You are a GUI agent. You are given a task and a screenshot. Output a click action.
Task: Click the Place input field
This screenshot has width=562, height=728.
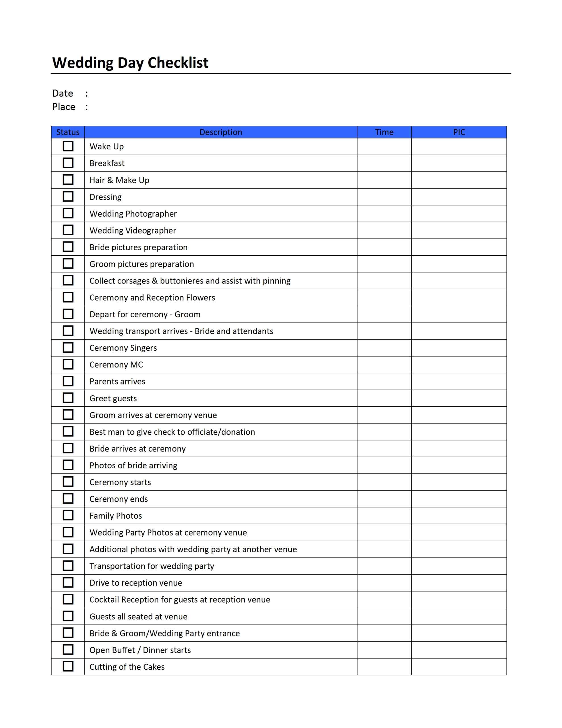click(177, 104)
